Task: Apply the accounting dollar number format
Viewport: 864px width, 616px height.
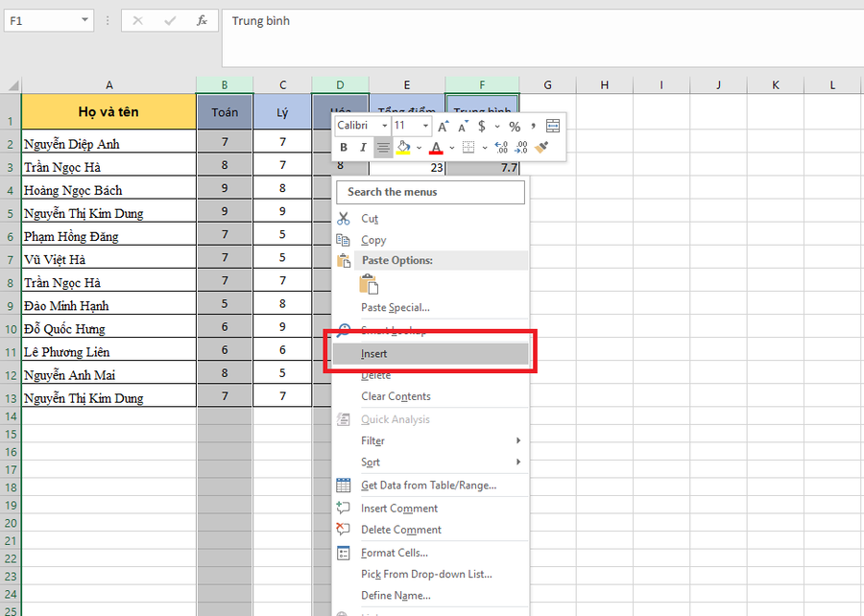Action: coord(482,127)
